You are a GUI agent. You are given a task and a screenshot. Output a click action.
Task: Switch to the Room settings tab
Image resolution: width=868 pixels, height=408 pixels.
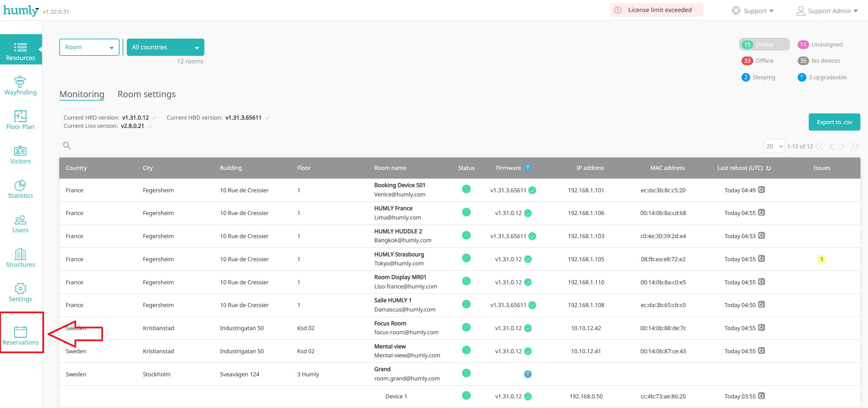coord(146,94)
